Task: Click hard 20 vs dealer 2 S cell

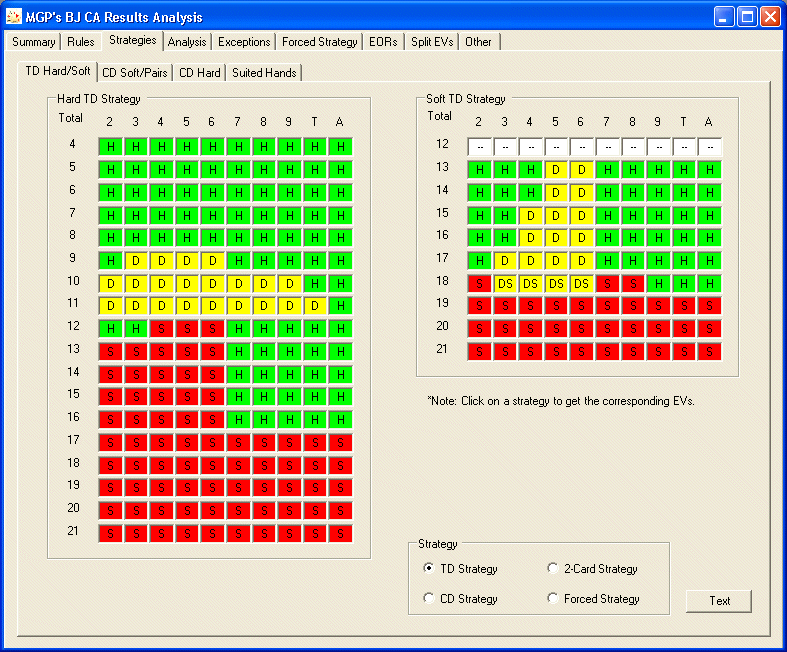Action: 110,510
